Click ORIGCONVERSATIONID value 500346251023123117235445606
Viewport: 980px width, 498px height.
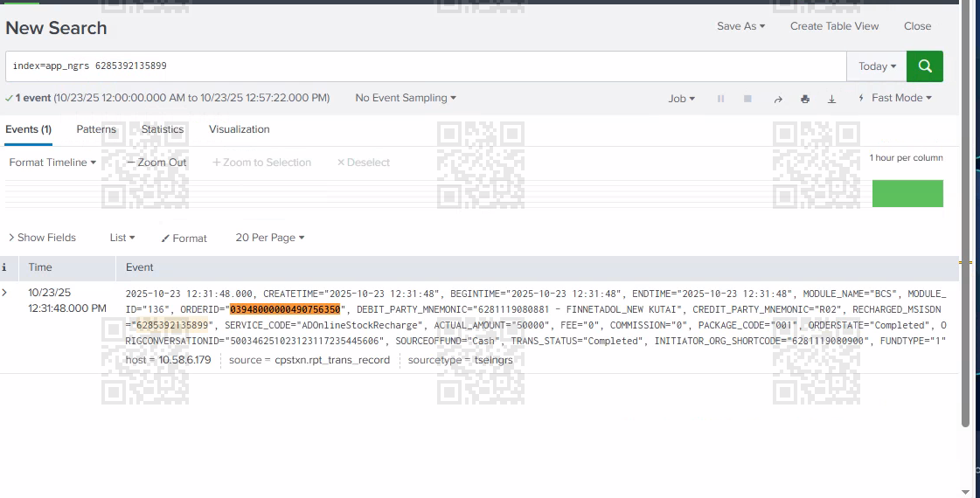pos(304,341)
